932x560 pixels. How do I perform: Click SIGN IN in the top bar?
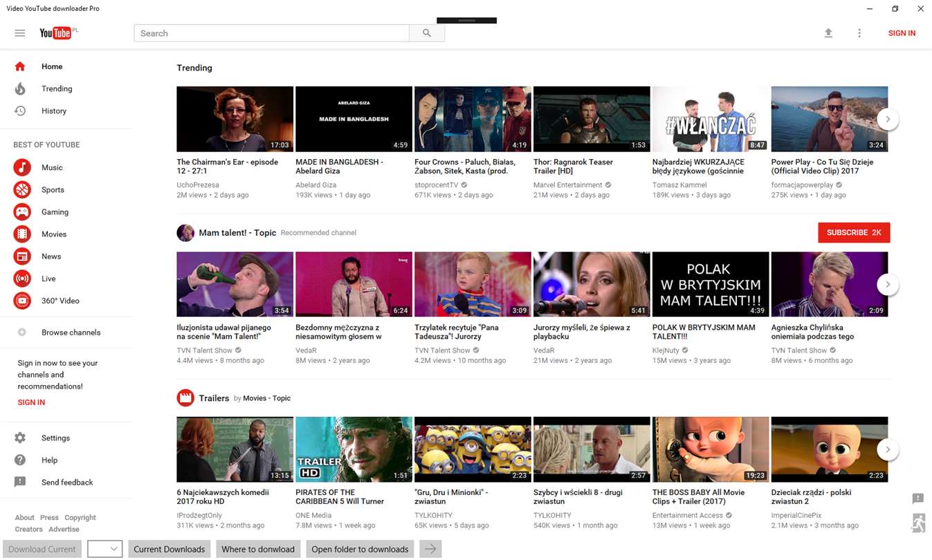902,33
